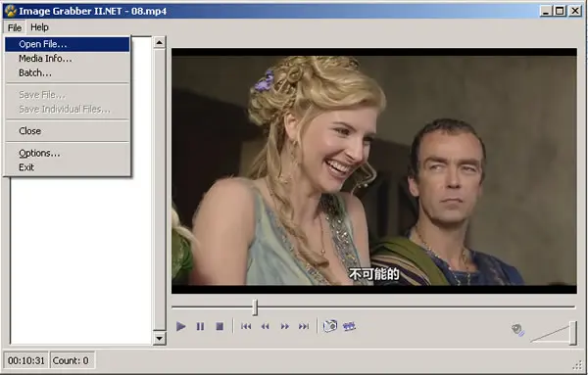The height and width of the screenshot is (375, 588).
Task: Click Exit in the File menu
Action: 68,167
